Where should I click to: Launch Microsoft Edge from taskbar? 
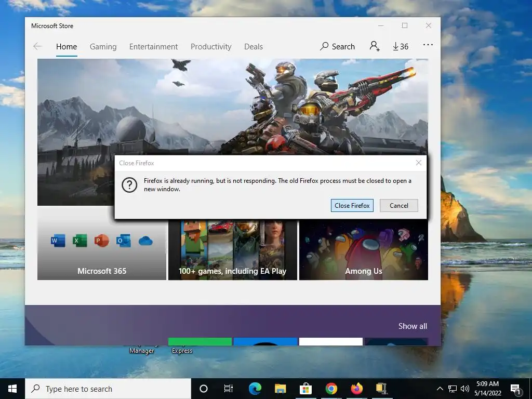pos(255,389)
